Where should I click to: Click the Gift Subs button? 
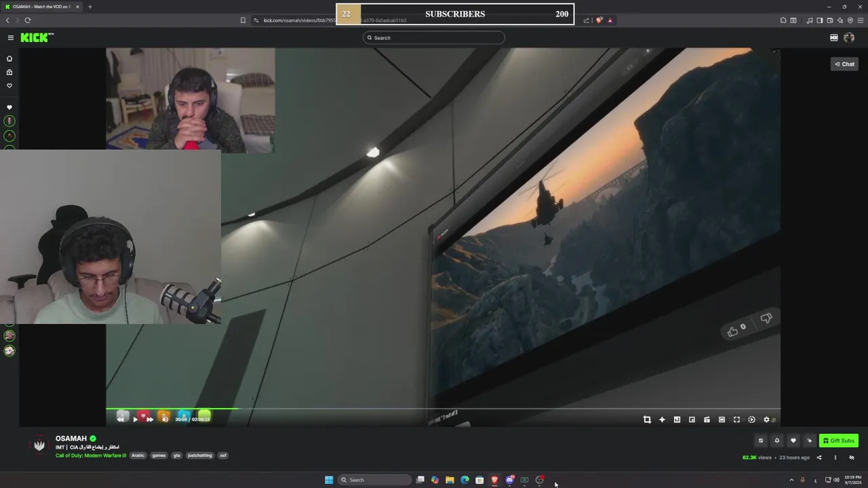tap(839, 441)
